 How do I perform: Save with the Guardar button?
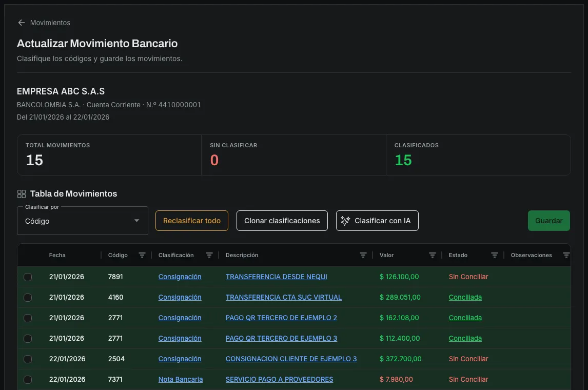coord(548,221)
